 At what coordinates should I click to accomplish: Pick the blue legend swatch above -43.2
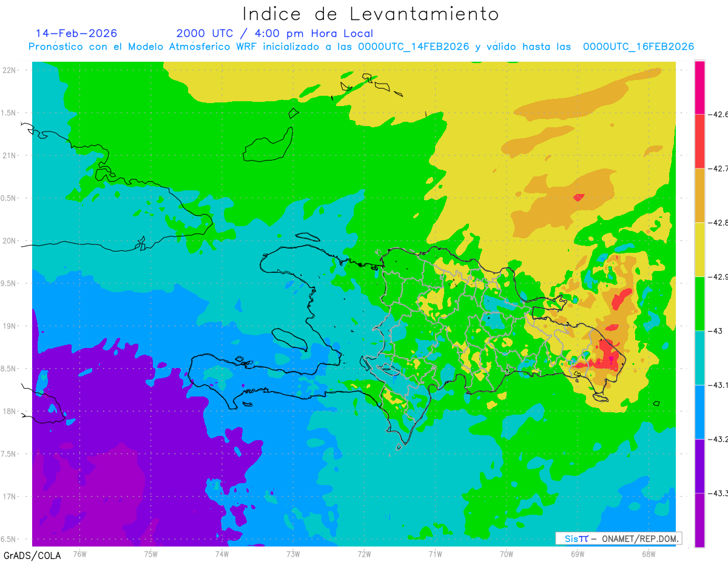click(699, 412)
